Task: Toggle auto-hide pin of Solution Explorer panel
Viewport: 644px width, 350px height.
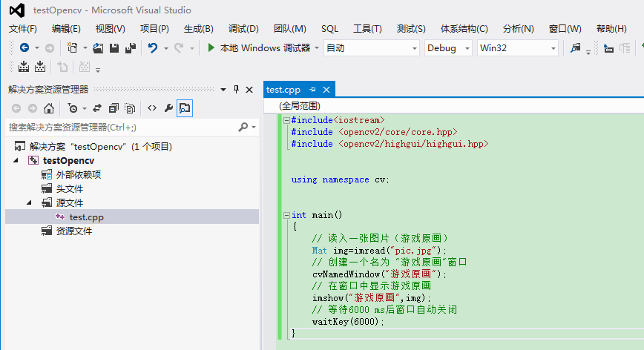Action: pyautogui.click(x=236, y=89)
